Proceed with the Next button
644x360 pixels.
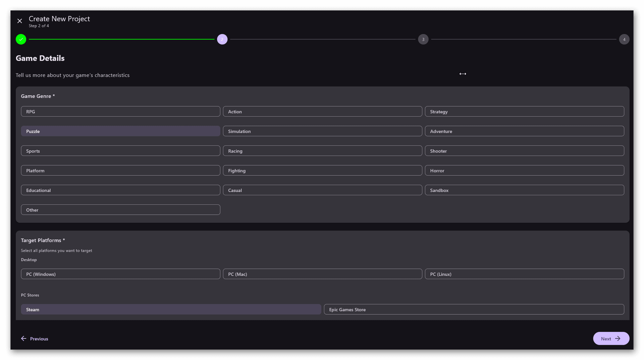611,339
